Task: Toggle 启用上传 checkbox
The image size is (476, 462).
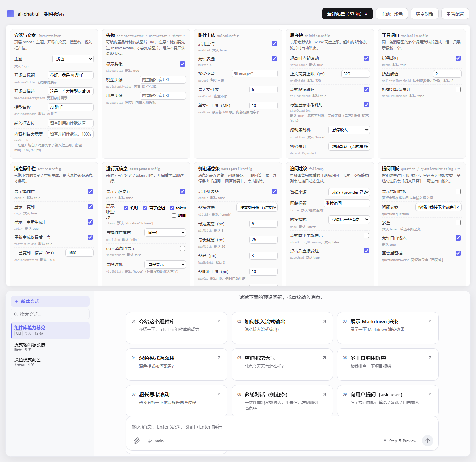Action: (274, 43)
